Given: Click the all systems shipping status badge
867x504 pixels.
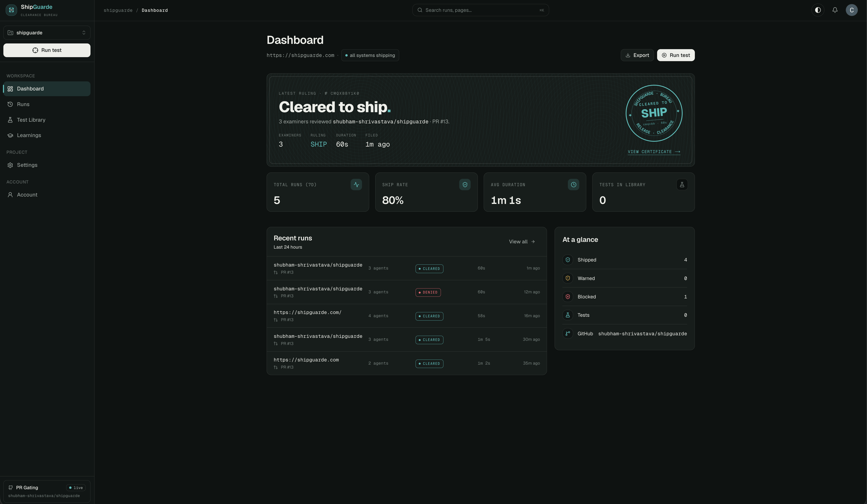Looking at the screenshot, I should point(370,55).
